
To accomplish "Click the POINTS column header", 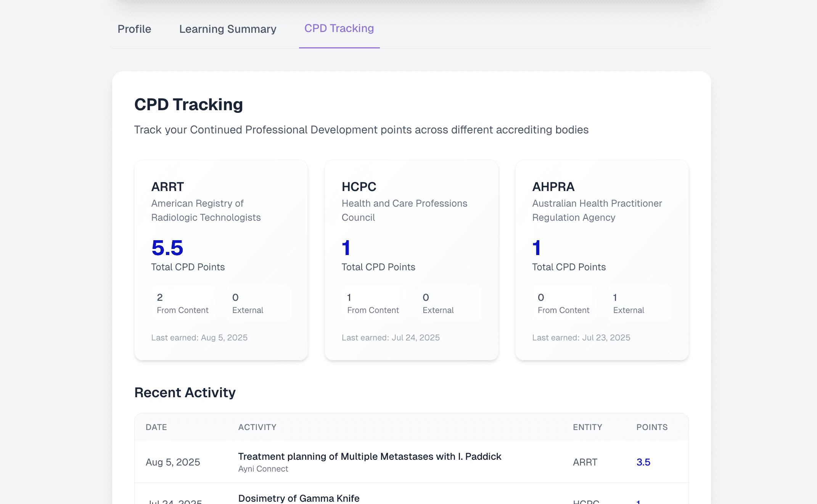I will (651, 427).
